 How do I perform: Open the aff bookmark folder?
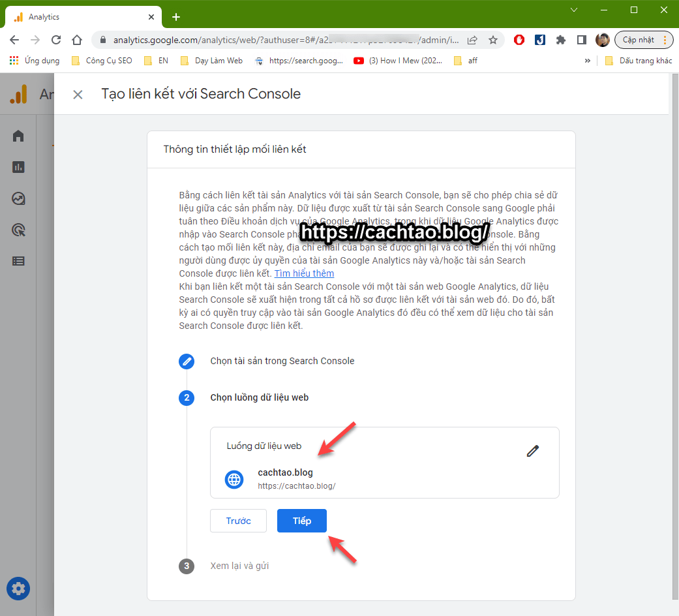[466, 61]
